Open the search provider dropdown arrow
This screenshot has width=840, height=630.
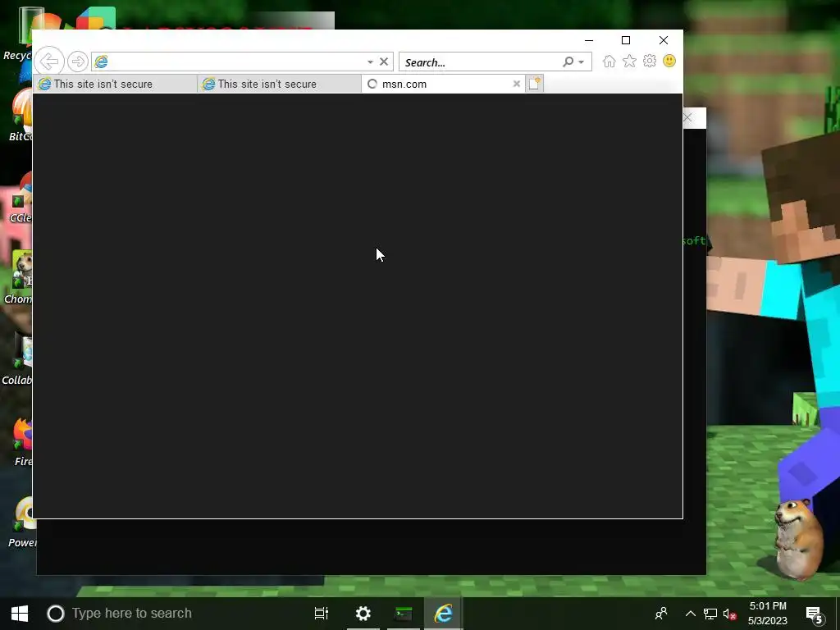click(582, 62)
